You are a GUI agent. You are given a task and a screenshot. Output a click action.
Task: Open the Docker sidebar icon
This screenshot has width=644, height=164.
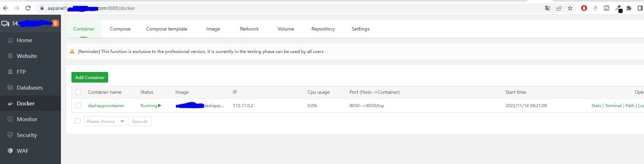(x=10, y=104)
